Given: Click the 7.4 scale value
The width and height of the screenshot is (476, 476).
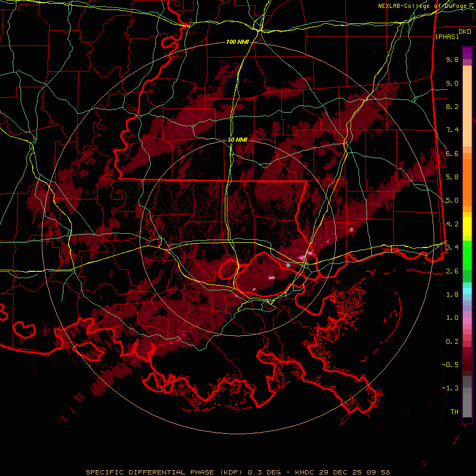Looking at the screenshot, I should point(452,130).
